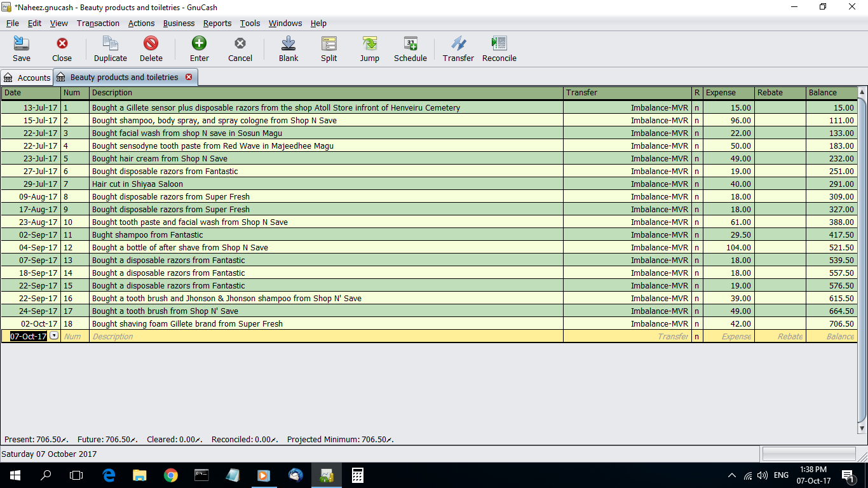This screenshot has width=868, height=488.
Task: Open the notification center icon
Action: pyautogui.click(x=848, y=475)
